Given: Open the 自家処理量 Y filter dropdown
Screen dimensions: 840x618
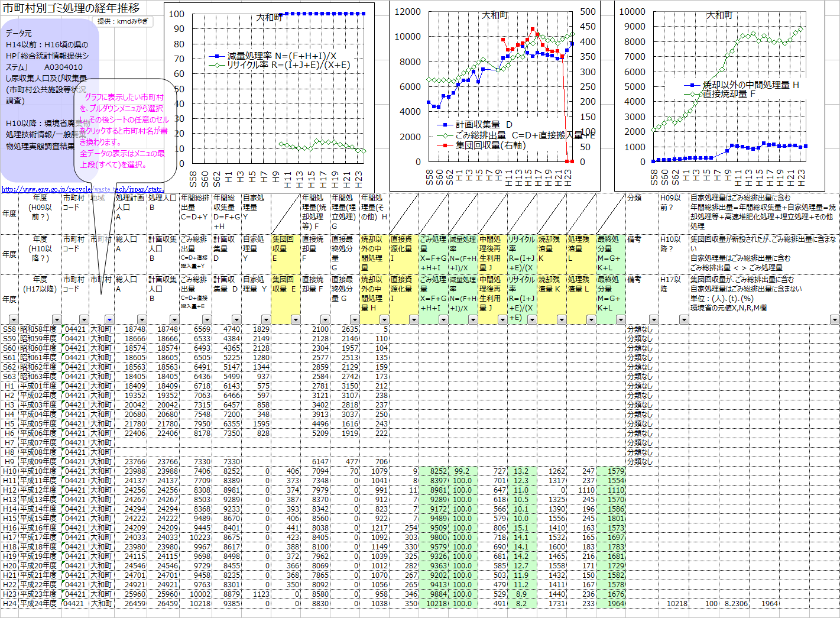Looking at the screenshot, I should (266, 320).
